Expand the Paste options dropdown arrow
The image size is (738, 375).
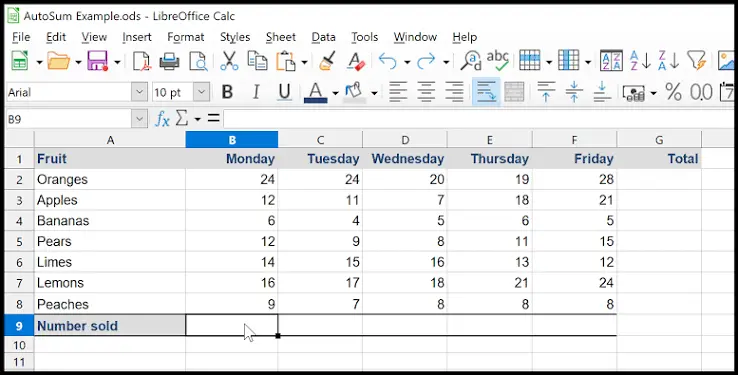[305, 62]
